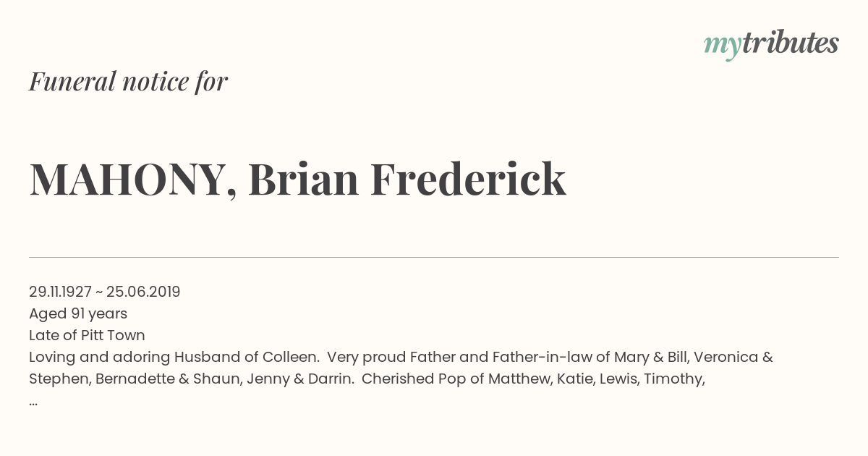Click the horizontal divider line
This screenshot has height=456, width=868.
[x=434, y=257]
